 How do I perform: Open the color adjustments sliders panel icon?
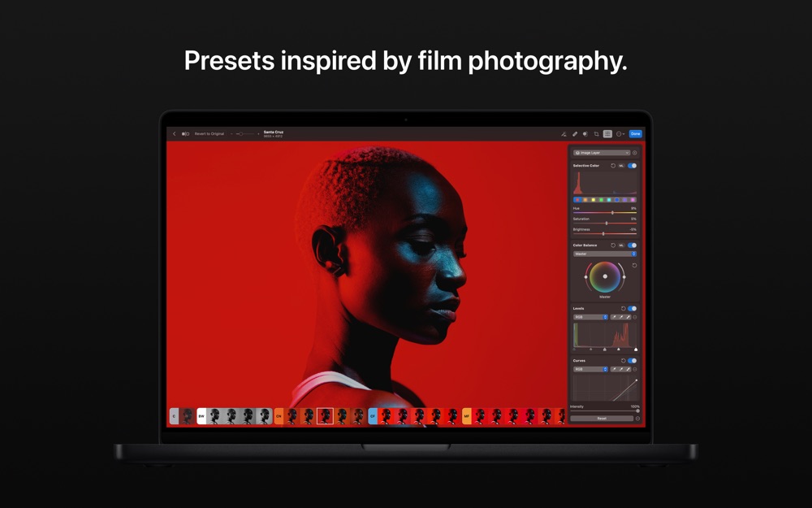click(x=607, y=134)
